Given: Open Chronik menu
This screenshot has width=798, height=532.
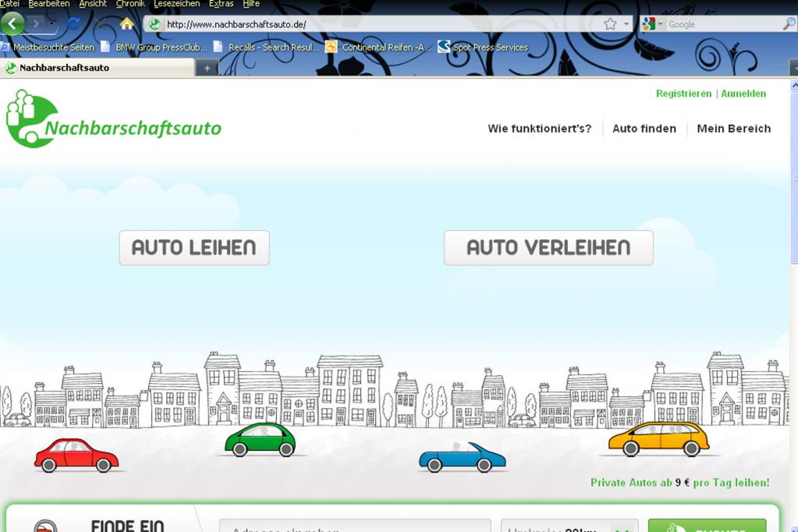Looking at the screenshot, I should click(x=130, y=4).
